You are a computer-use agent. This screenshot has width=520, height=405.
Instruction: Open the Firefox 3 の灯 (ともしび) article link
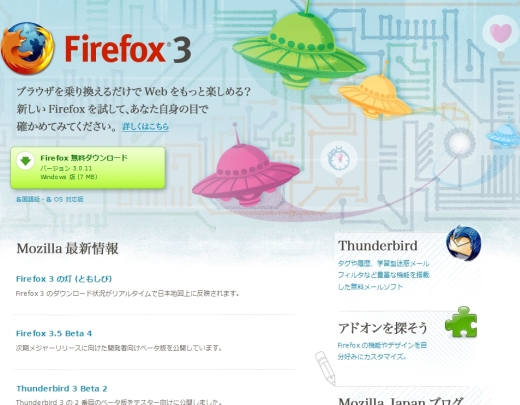[64, 279]
